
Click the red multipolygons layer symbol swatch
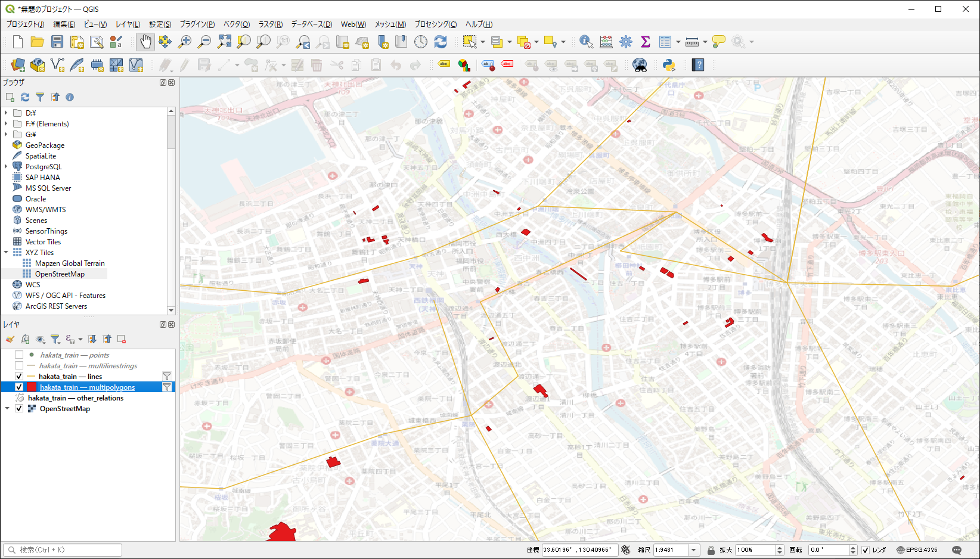coord(32,387)
